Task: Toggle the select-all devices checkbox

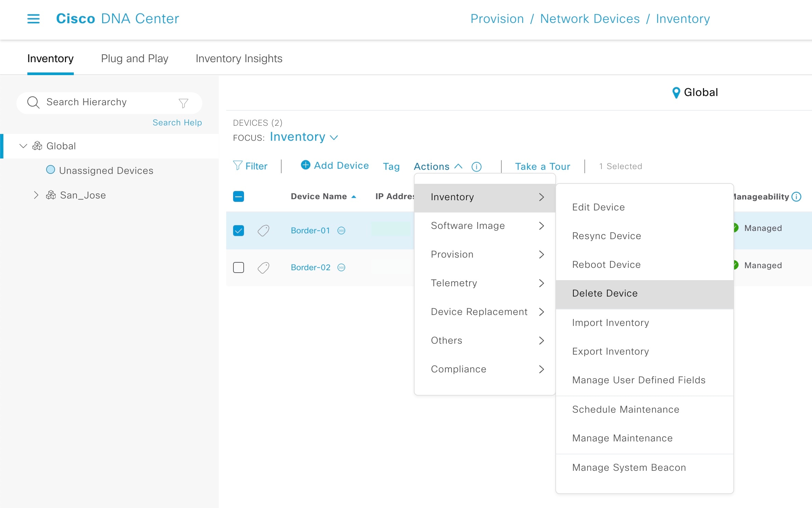Action: (239, 196)
